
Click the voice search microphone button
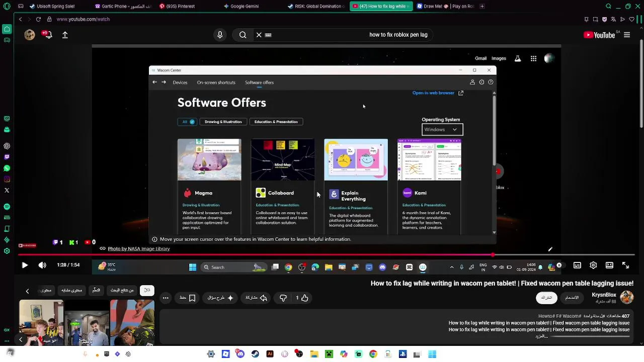click(220, 35)
